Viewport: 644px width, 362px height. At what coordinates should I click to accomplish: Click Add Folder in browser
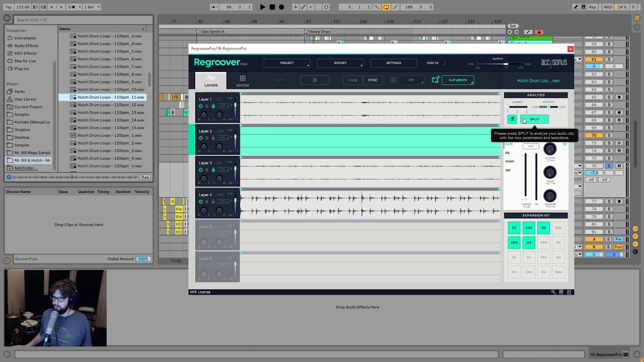(26, 168)
